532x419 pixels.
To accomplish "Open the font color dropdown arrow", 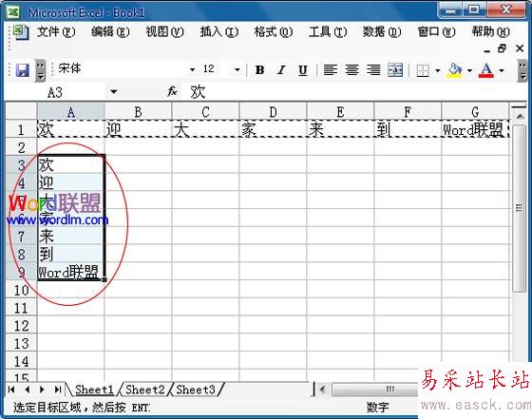I will tap(502, 70).
